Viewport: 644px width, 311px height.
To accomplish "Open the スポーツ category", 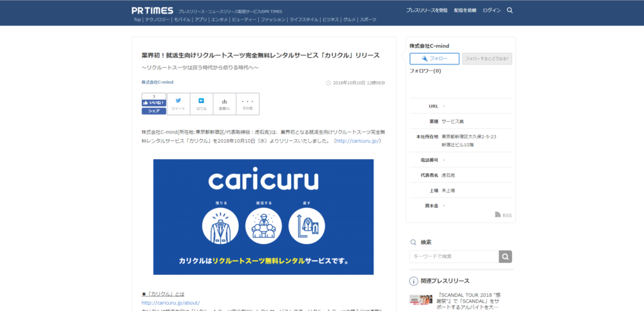I will (x=368, y=19).
